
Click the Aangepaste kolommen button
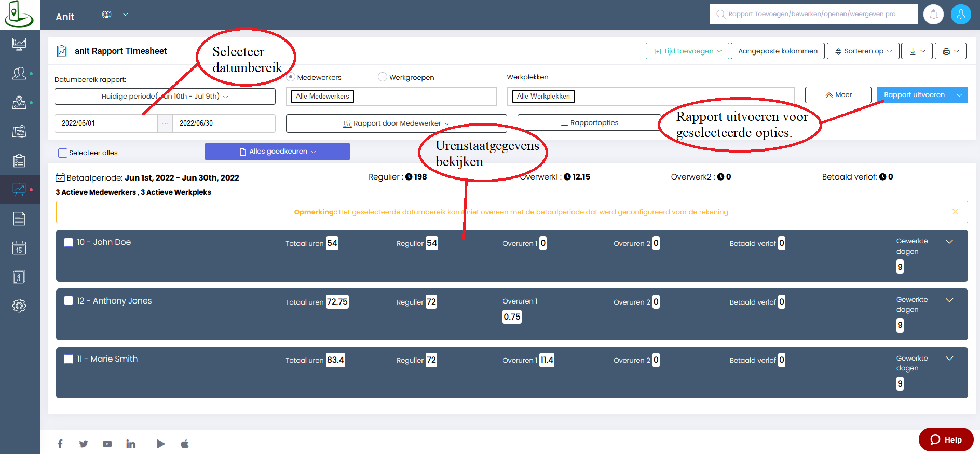point(778,51)
